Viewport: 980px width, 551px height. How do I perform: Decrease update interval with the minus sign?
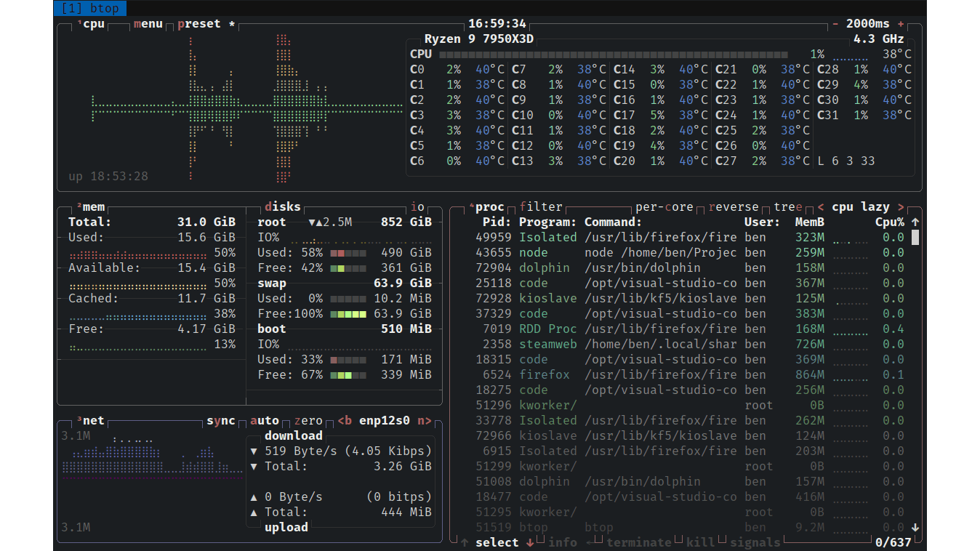pos(835,24)
